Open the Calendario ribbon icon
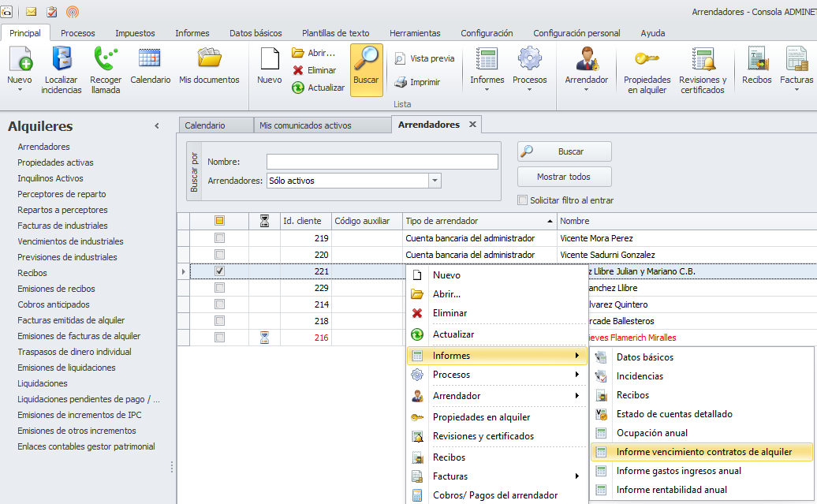 pyautogui.click(x=150, y=67)
